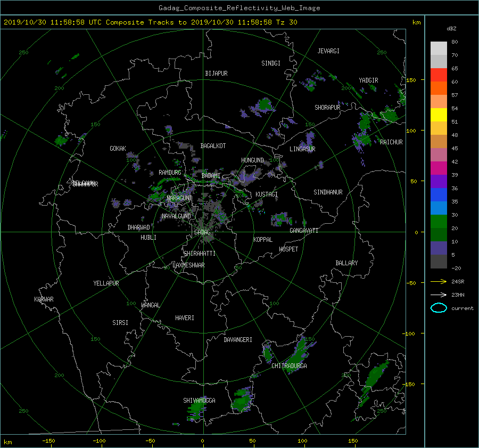
Task: Pick the dark gray -20 to 5 swatch
Action: click(439, 262)
